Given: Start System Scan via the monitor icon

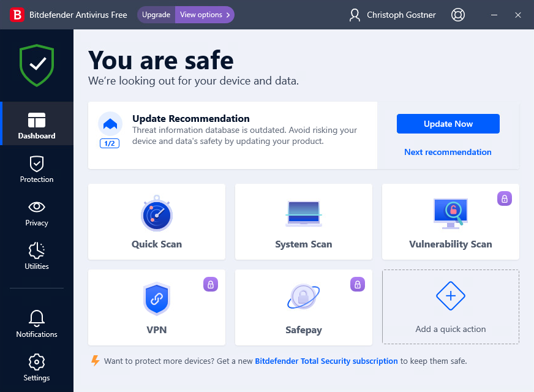Looking at the screenshot, I should click(303, 213).
